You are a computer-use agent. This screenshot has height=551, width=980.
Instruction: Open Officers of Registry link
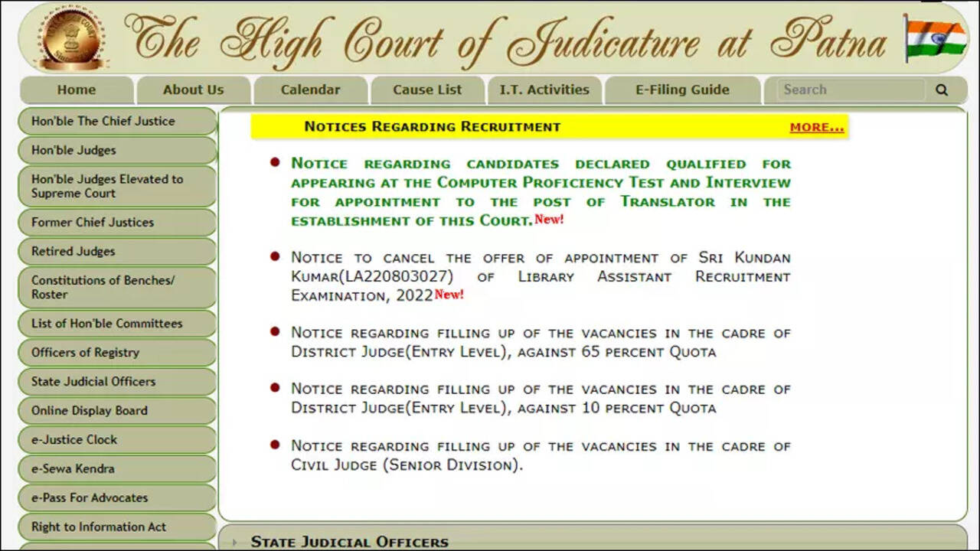pyautogui.click(x=117, y=352)
